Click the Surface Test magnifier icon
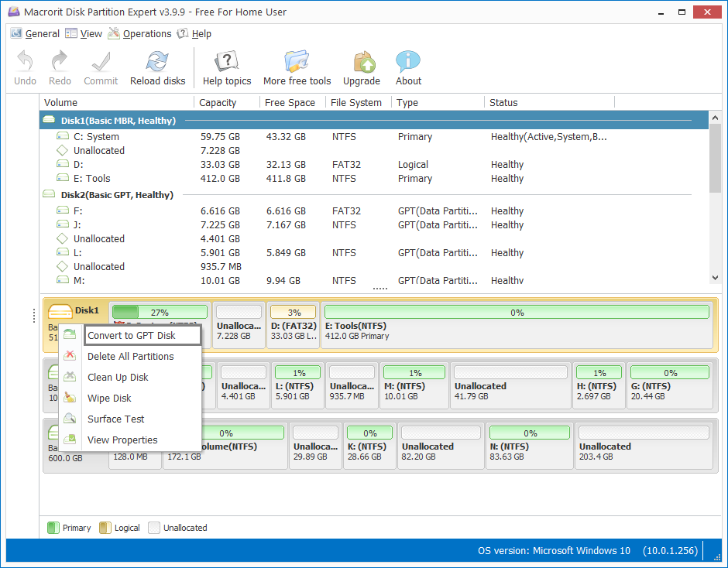The height and width of the screenshot is (568, 728). click(70, 418)
